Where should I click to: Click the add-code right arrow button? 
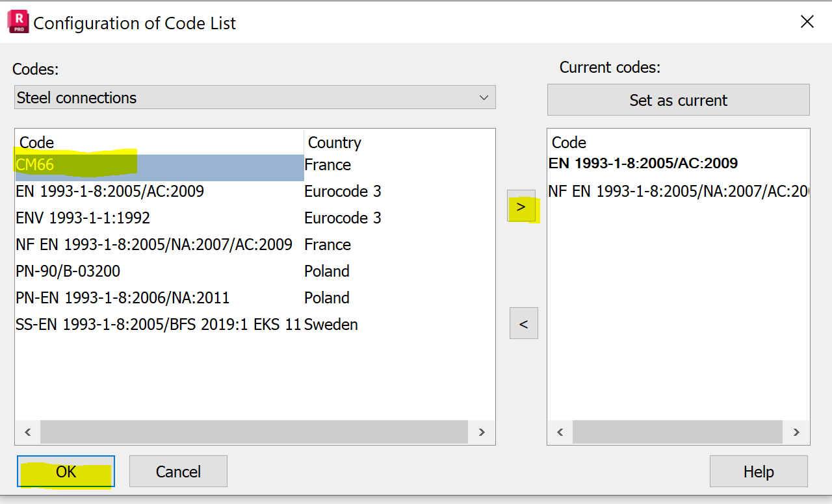(521, 207)
